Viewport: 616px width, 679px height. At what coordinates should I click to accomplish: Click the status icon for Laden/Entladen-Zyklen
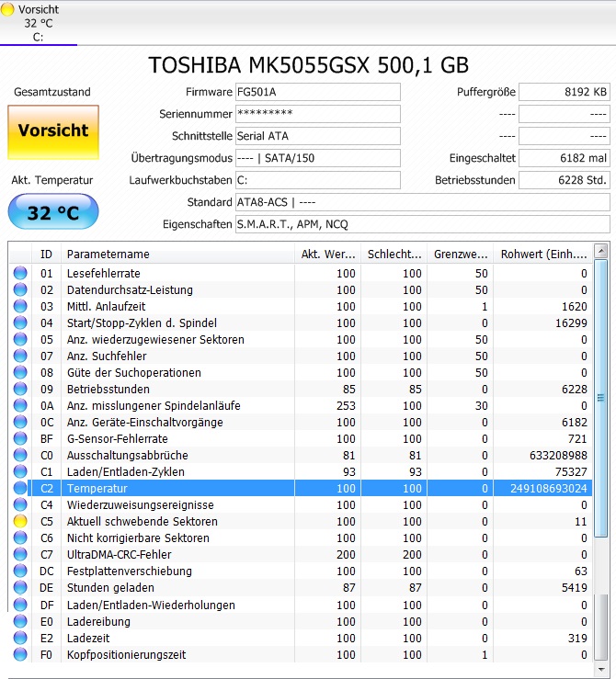[x=20, y=471]
